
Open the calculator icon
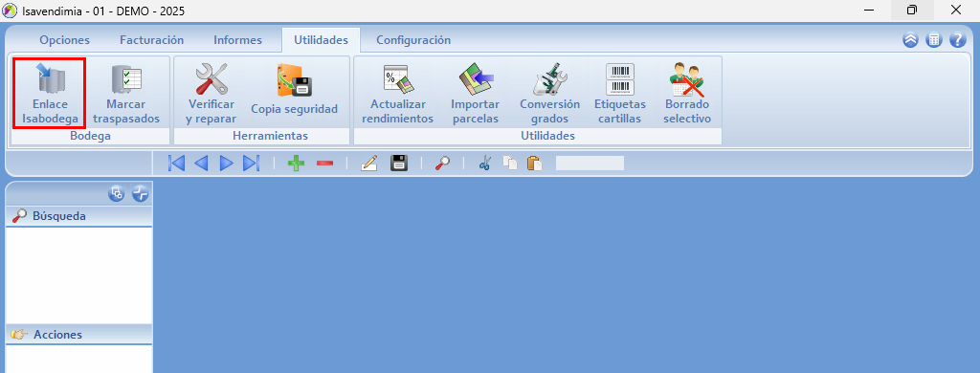point(934,40)
